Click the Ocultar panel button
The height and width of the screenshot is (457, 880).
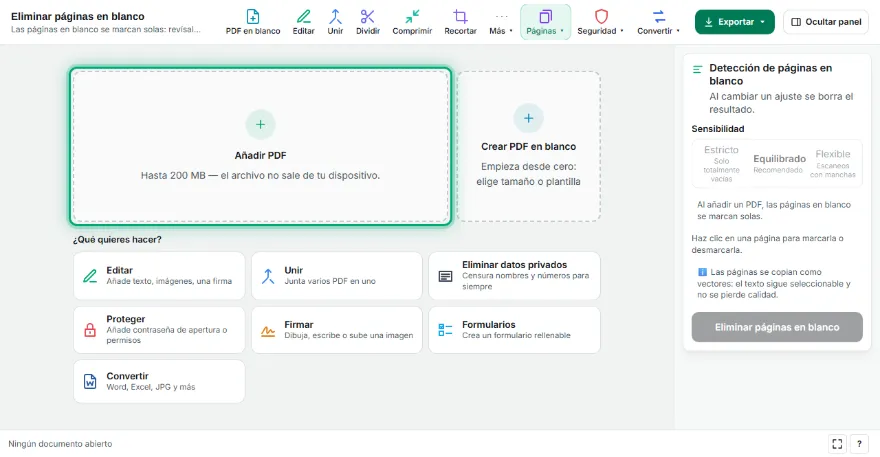click(x=826, y=22)
